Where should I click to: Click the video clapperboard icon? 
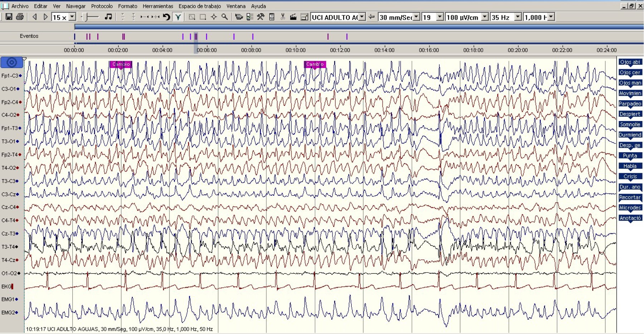293,17
